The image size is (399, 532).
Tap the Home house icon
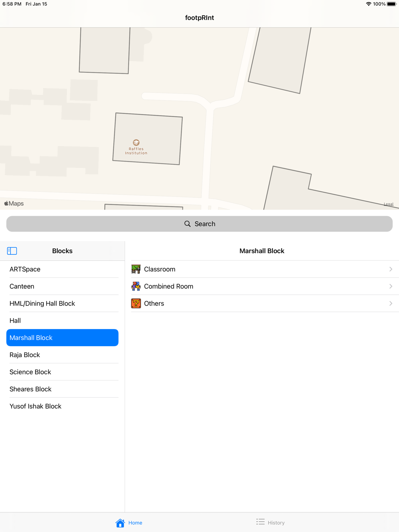pyautogui.click(x=120, y=523)
